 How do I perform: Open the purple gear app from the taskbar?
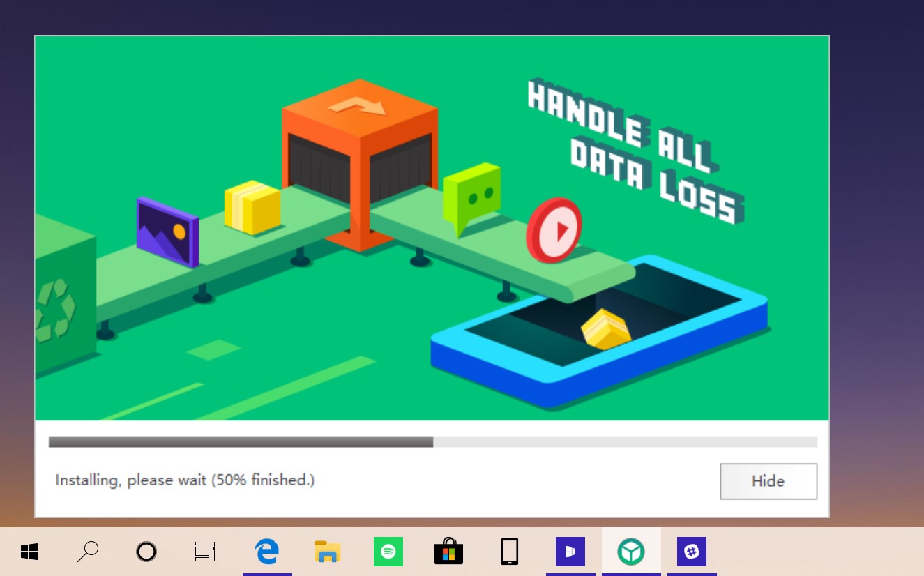pyautogui.click(x=692, y=551)
